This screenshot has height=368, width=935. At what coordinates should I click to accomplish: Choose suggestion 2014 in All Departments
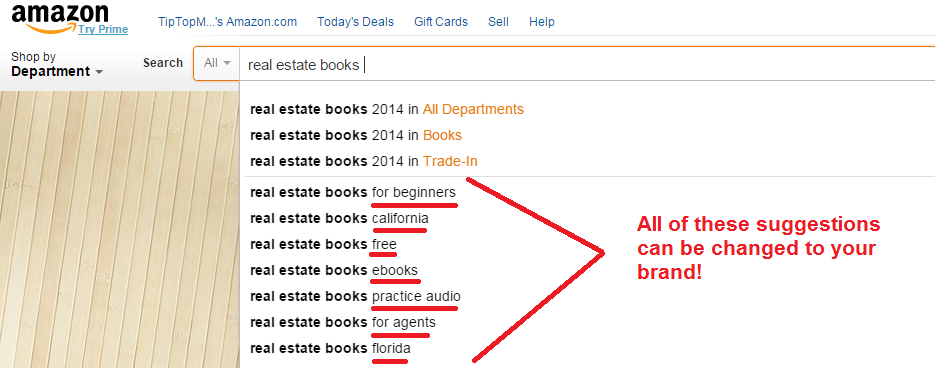click(x=387, y=110)
